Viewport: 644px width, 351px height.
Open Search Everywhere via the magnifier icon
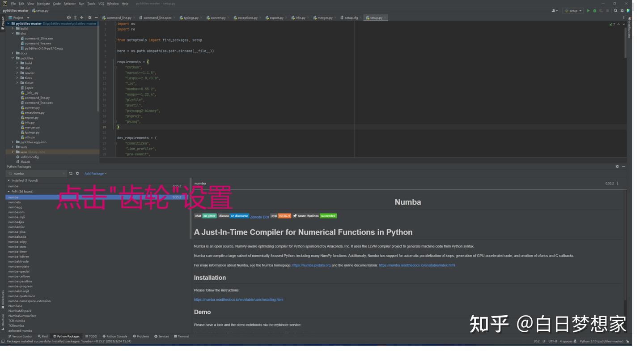(616, 10)
